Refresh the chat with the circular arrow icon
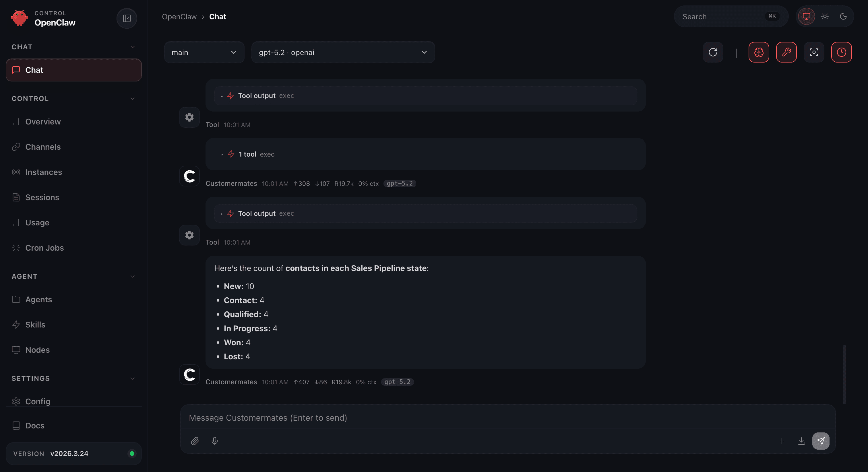This screenshot has height=472, width=868. (713, 52)
